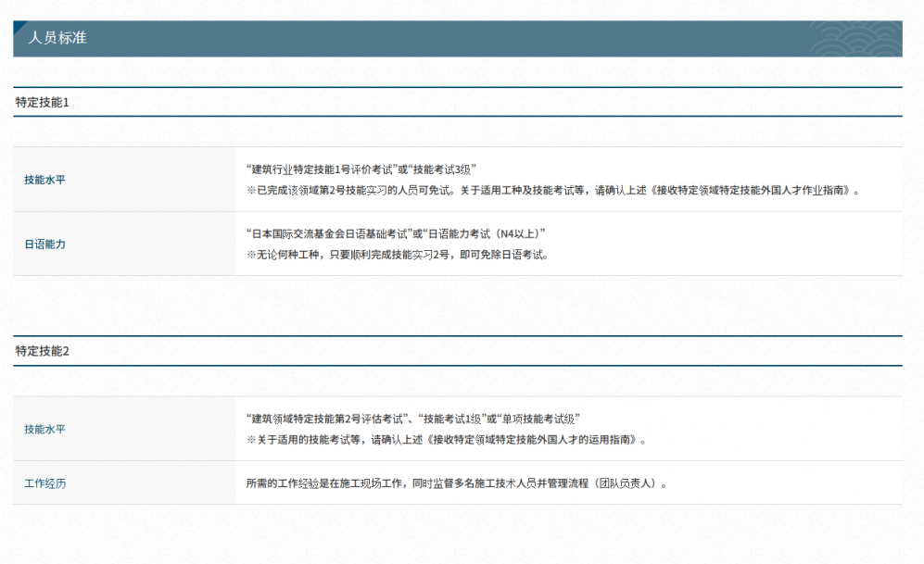Click the 工作经历 row label
The width and height of the screenshot is (924, 564).
(x=44, y=483)
